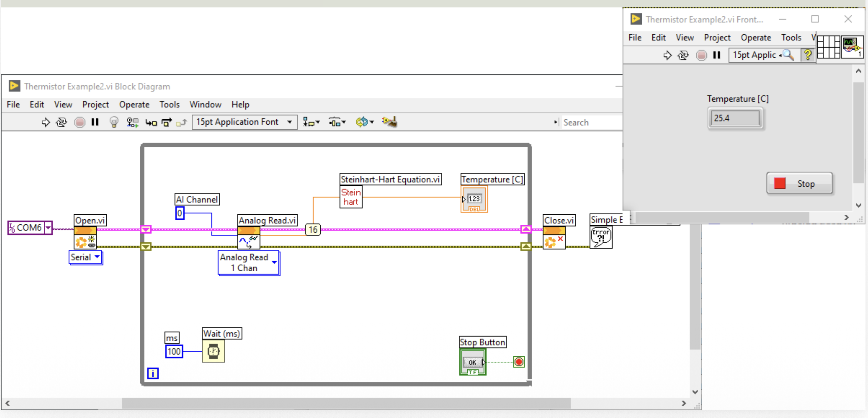This screenshot has height=418, width=868.
Task: Open Distribute Objects dropdown
Action: pyautogui.click(x=337, y=122)
